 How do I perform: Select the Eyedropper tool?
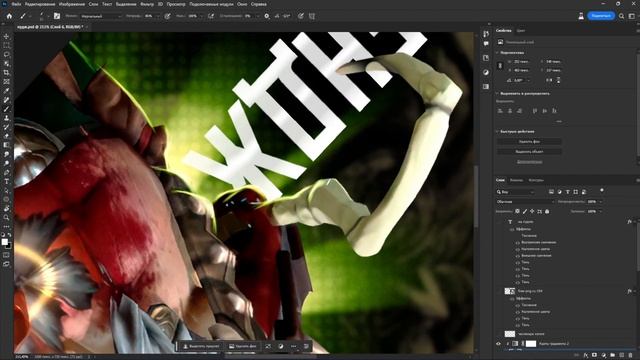coord(6,91)
